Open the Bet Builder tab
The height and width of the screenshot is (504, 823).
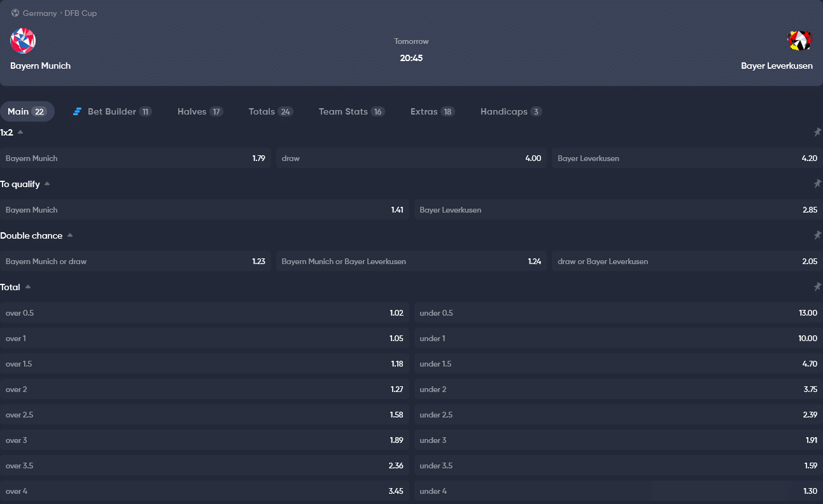tap(112, 111)
